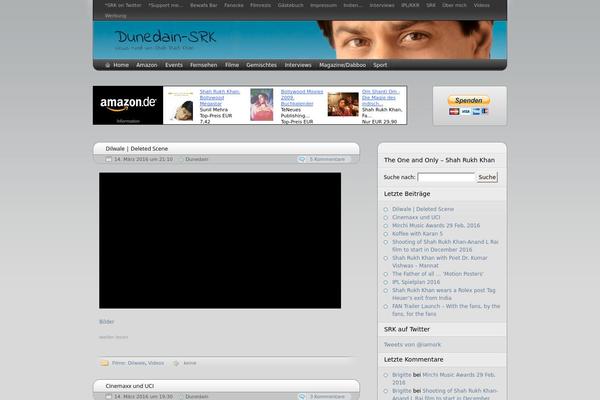
Task: Click the Bollywood Movies 2009 product link
Action: pos(302,98)
